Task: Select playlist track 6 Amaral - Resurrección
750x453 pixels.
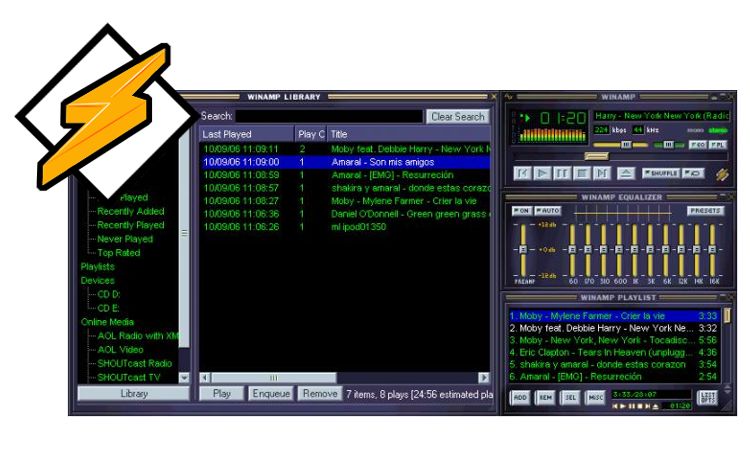Action: (614, 376)
